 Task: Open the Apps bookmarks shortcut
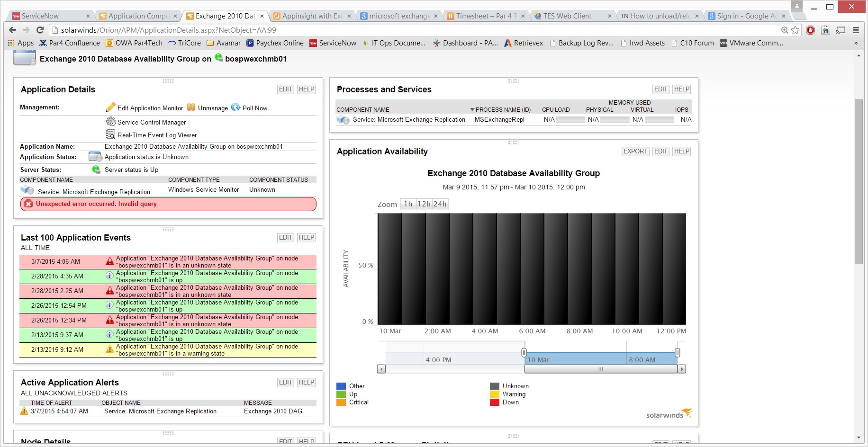click(21, 43)
